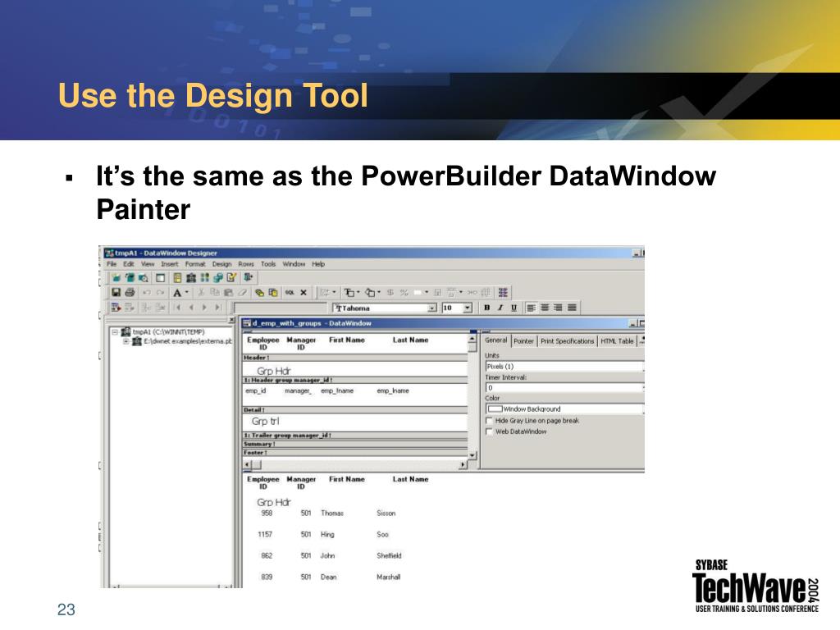The width and height of the screenshot is (840, 630).
Task: Click the Undo arrow icon
Action: pos(146,293)
